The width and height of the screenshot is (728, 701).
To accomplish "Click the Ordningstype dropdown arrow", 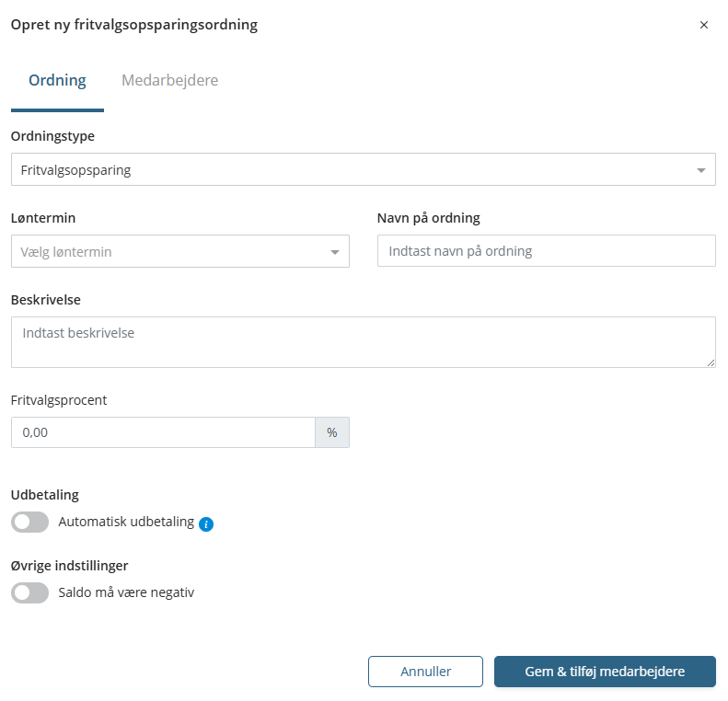I will click(701, 170).
